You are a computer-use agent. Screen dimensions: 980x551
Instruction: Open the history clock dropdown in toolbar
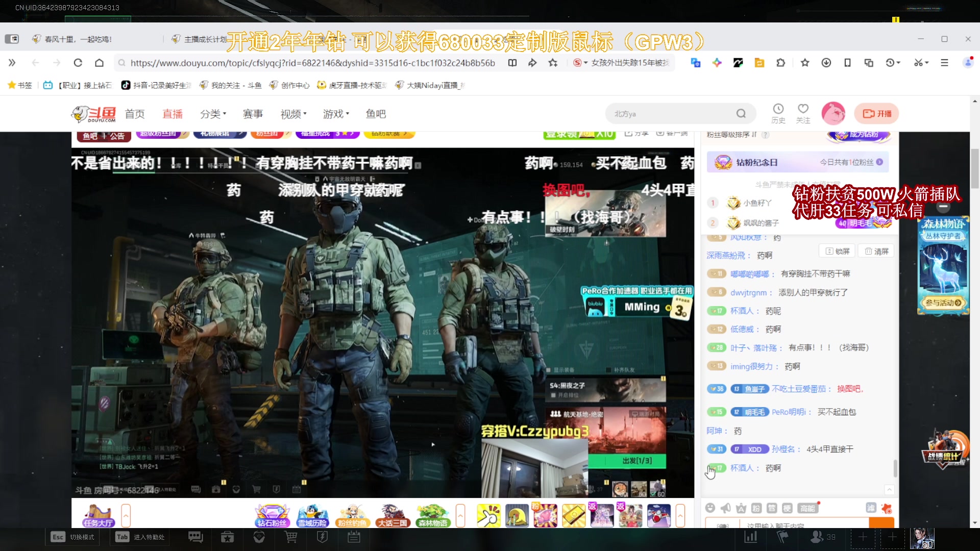coord(899,63)
